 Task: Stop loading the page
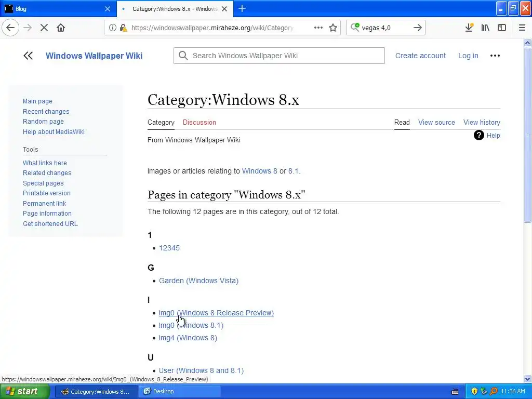click(x=44, y=28)
